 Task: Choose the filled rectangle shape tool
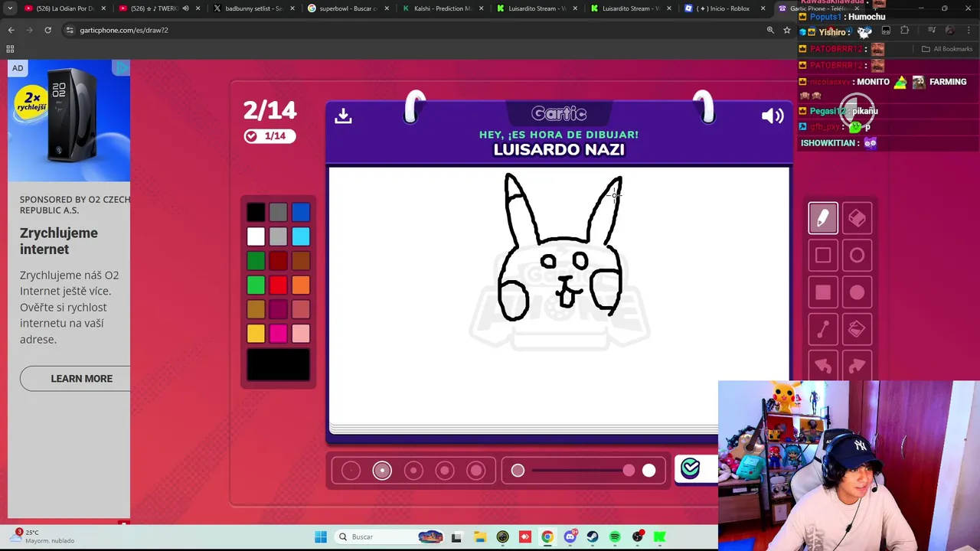click(823, 292)
